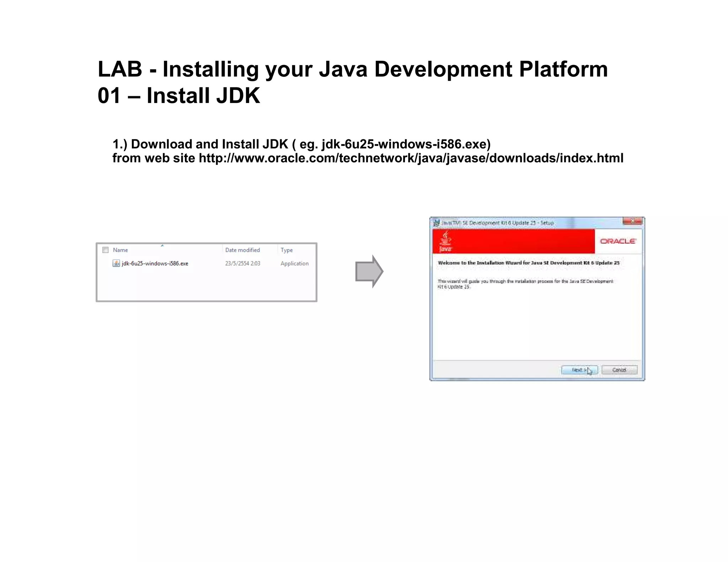Click the Welcome to the Installation Wizard heading

click(529, 263)
